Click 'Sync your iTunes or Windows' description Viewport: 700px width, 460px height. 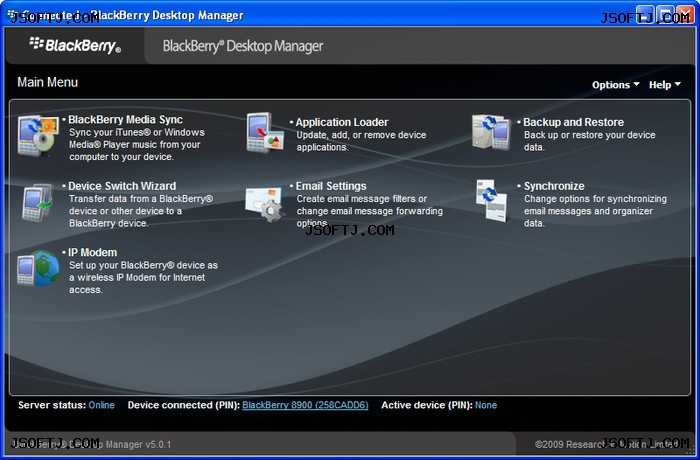coord(137,145)
